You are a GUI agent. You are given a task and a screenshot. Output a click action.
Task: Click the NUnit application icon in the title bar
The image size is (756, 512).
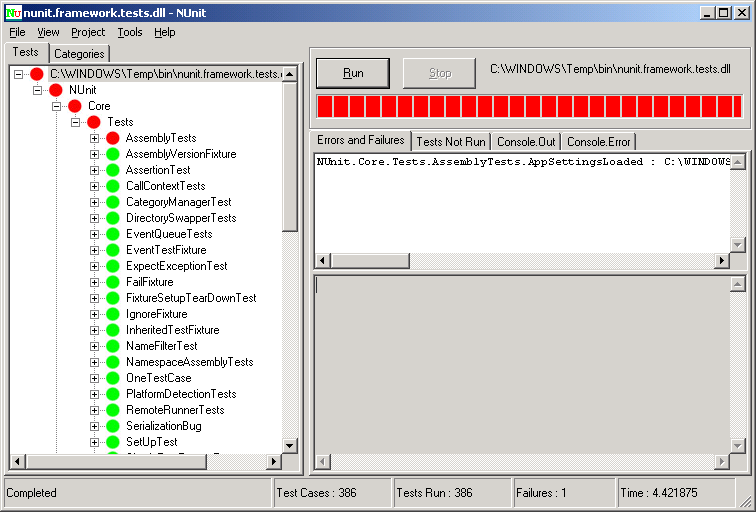click(14, 13)
